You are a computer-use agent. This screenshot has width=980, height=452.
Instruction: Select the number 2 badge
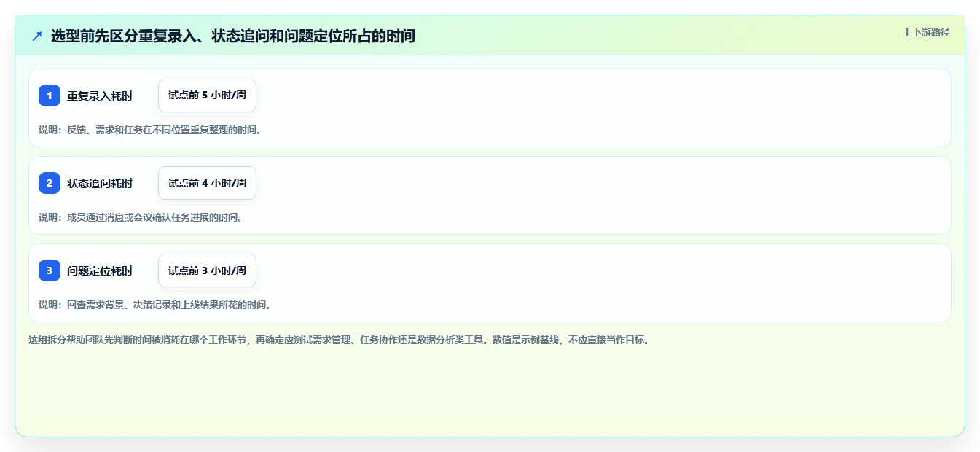tap(50, 183)
